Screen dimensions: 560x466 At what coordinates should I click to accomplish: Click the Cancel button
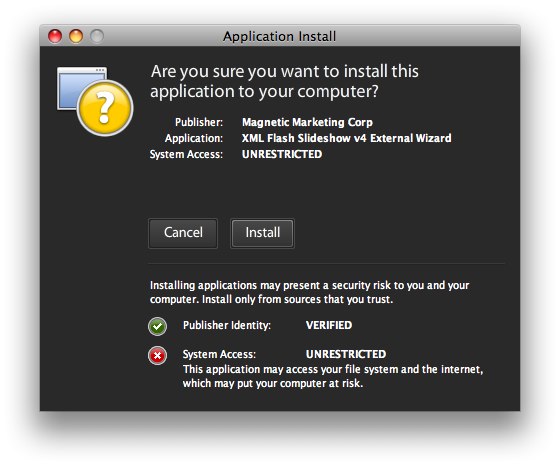(x=183, y=233)
